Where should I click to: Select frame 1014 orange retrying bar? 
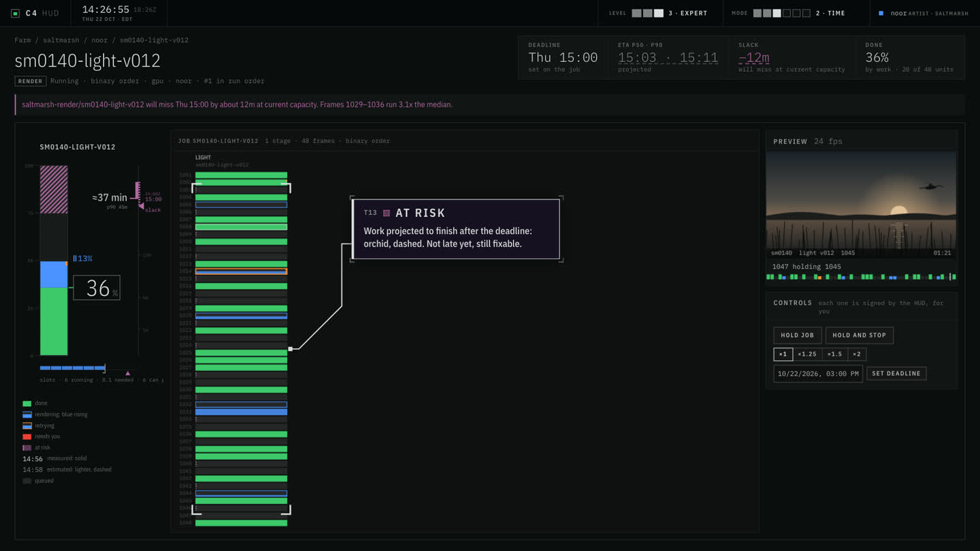[x=241, y=271]
